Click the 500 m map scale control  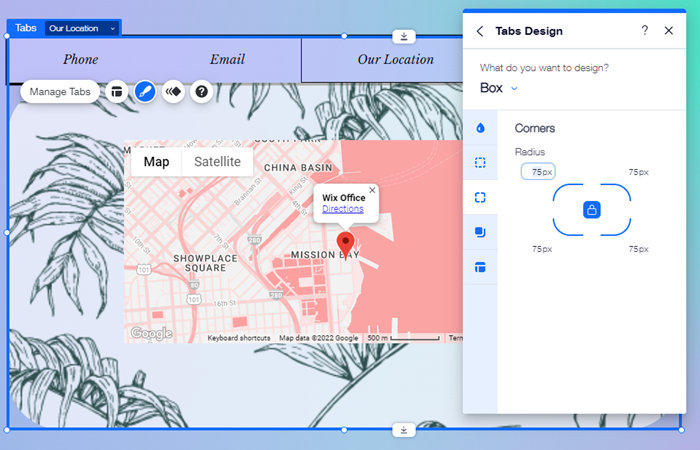pyautogui.click(x=404, y=338)
